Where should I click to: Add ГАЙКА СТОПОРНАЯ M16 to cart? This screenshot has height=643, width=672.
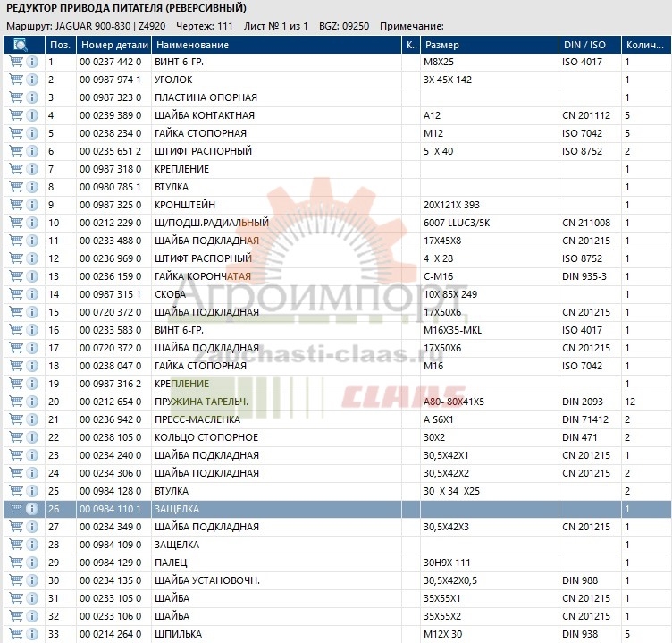(x=16, y=366)
